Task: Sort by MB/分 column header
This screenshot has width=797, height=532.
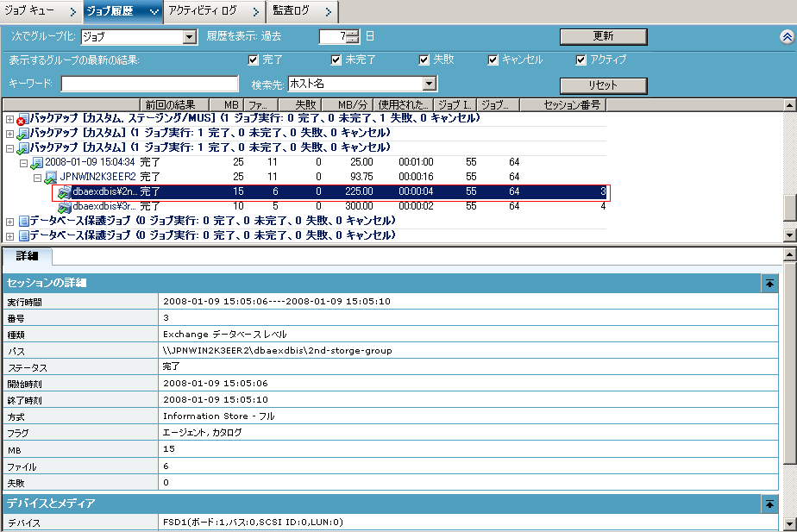Action: click(x=347, y=105)
